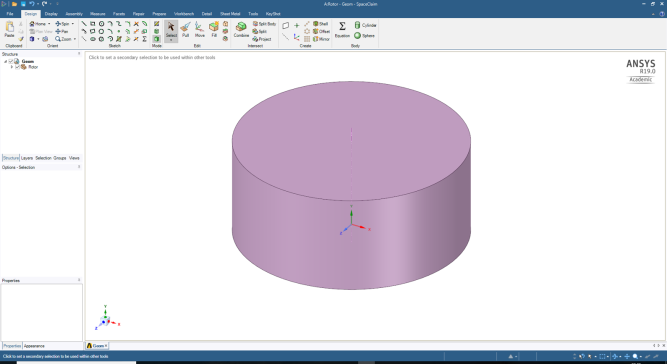Pin the Structure panel
Screen dimensions: 667x364
pos(79,54)
